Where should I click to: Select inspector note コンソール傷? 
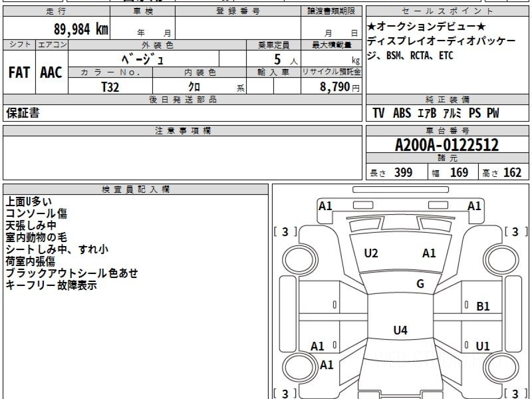coord(36,214)
